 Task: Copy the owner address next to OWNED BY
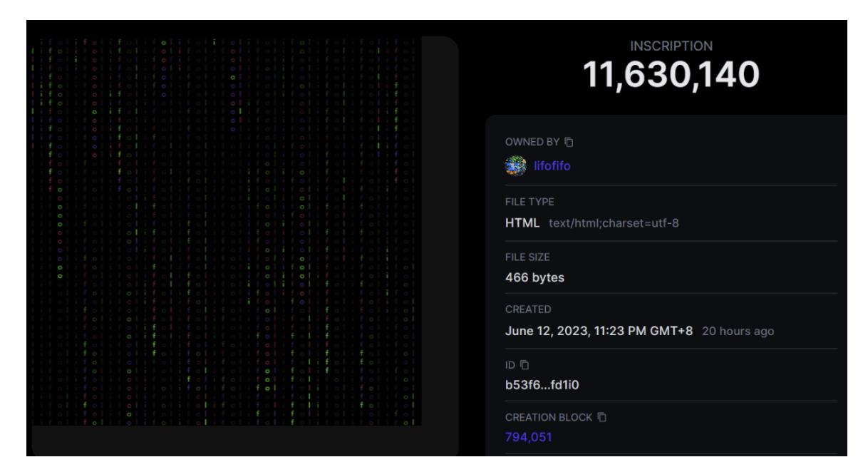click(x=569, y=142)
